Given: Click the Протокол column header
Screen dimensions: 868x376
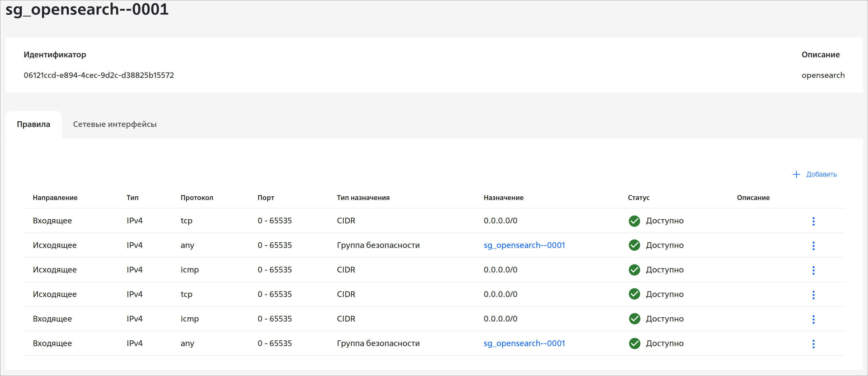Looking at the screenshot, I should [x=197, y=198].
